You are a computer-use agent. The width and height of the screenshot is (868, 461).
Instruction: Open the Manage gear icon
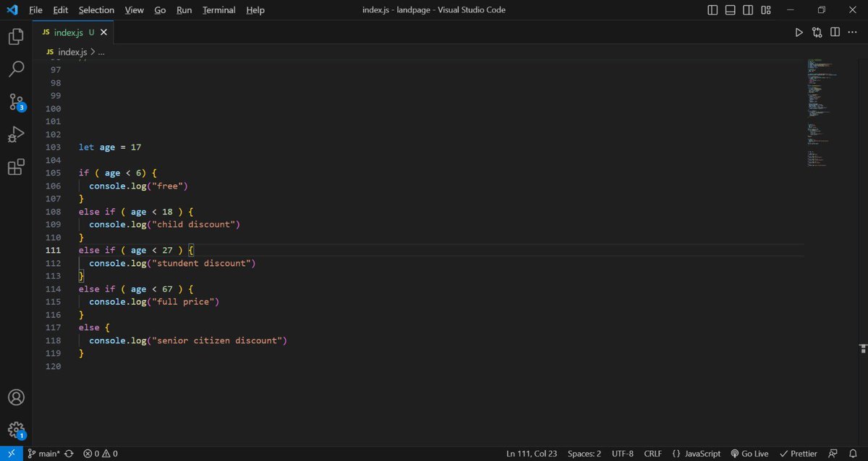16,430
